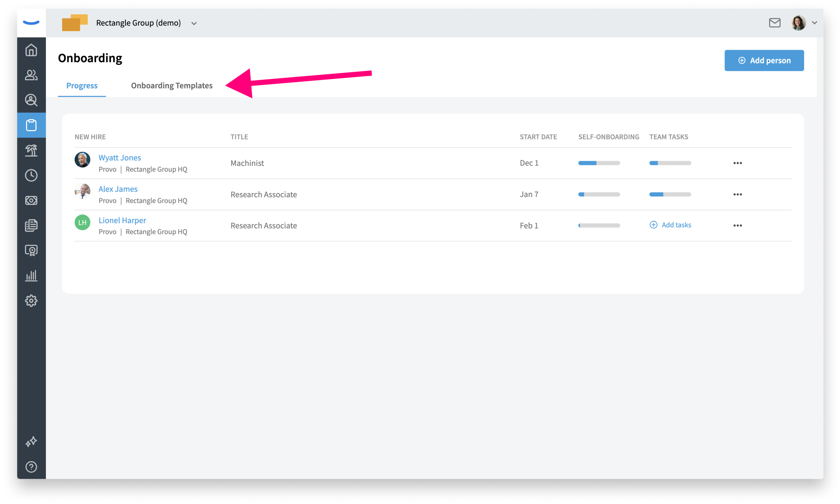Click Wyatt Jones's team tasks progress bar
Image resolution: width=840 pixels, height=504 pixels.
click(670, 163)
